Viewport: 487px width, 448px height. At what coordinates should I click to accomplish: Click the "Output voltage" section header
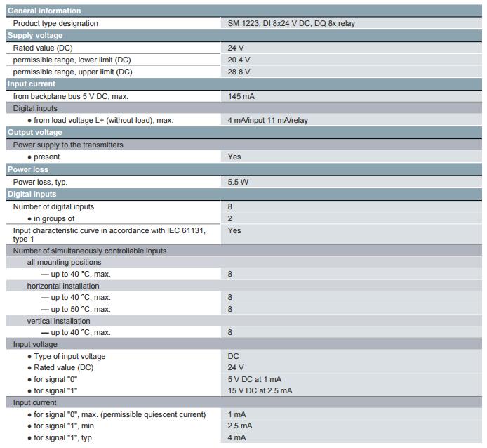pyautogui.click(x=35, y=132)
